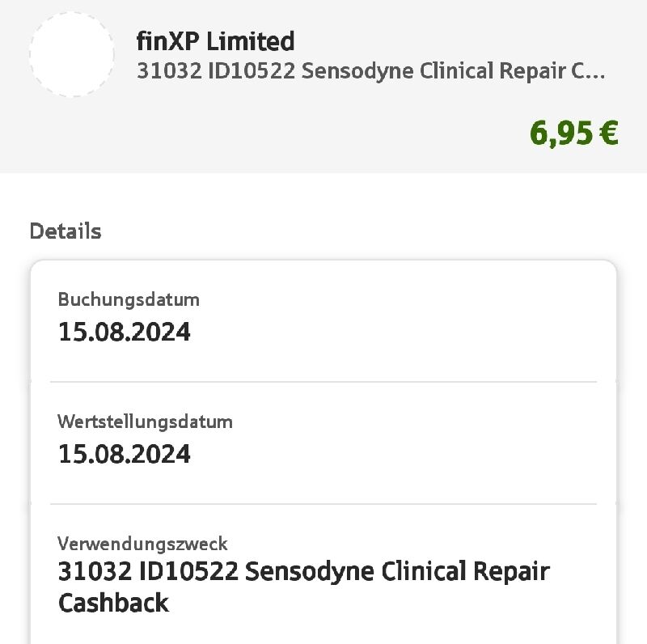
Task: Select the date under Buchungsdatum
Action: (x=125, y=332)
